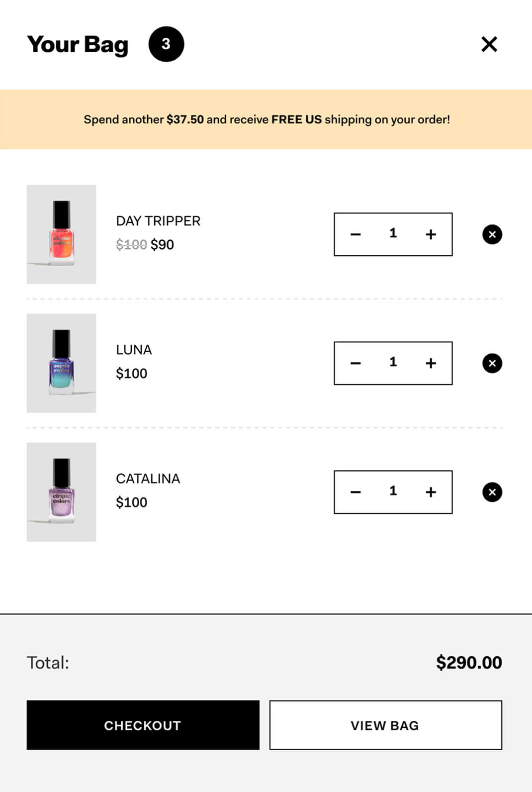Select the Day Tripper quantity field
The image size is (532, 792).
[393, 234]
